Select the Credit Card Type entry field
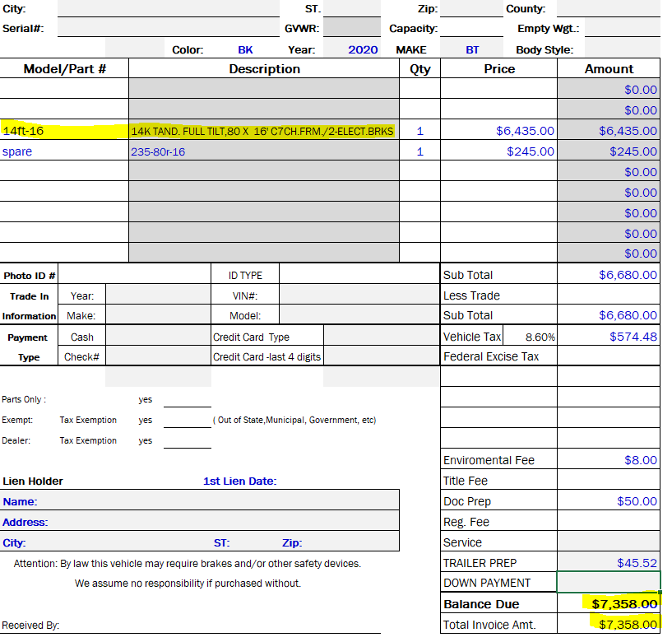 pos(382,337)
